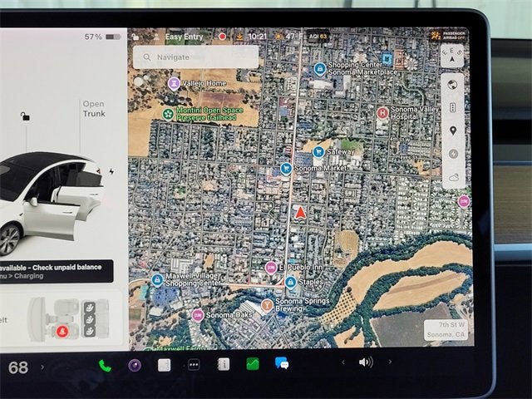Tap the volume speaker icon
532x399 pixels.
366,362
